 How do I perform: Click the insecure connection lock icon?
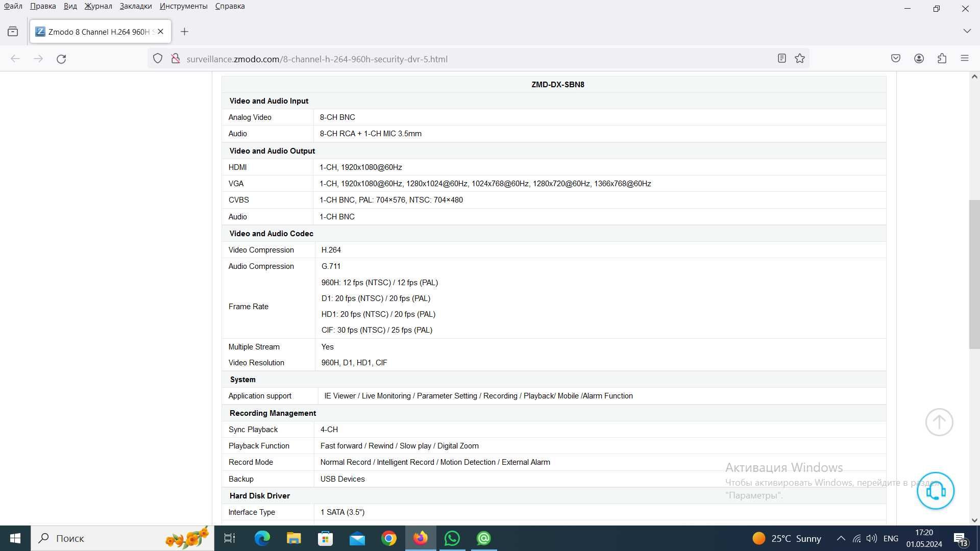click(176, 59)
